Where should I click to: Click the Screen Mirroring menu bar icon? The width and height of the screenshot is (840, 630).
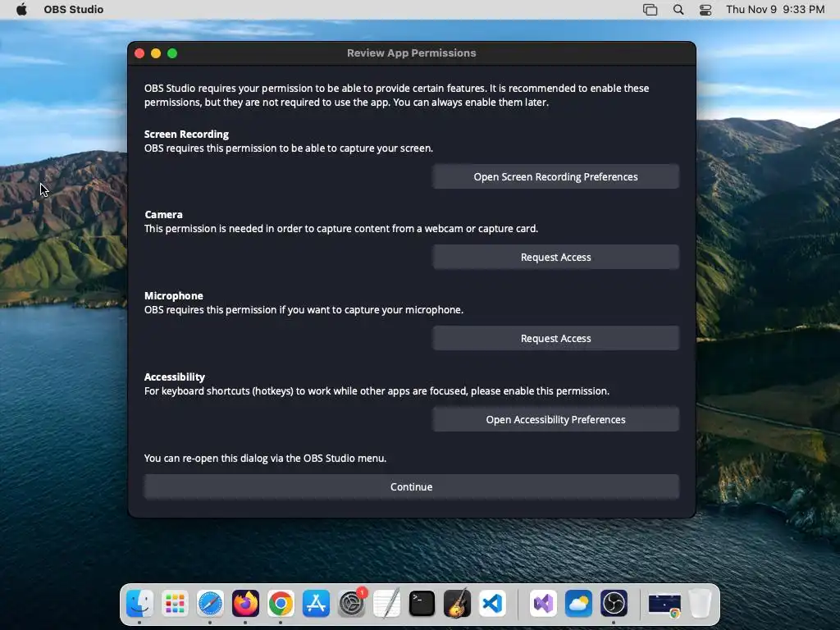point(650,9)
